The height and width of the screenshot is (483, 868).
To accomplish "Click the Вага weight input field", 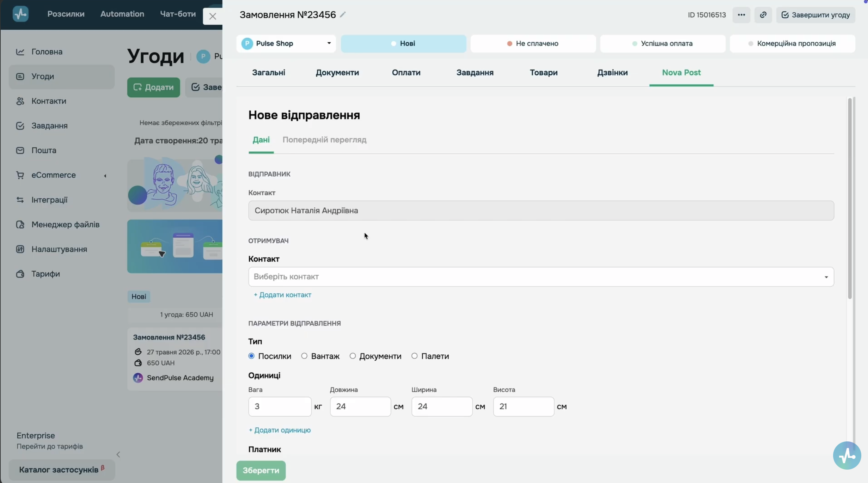I will pos(280,406).
